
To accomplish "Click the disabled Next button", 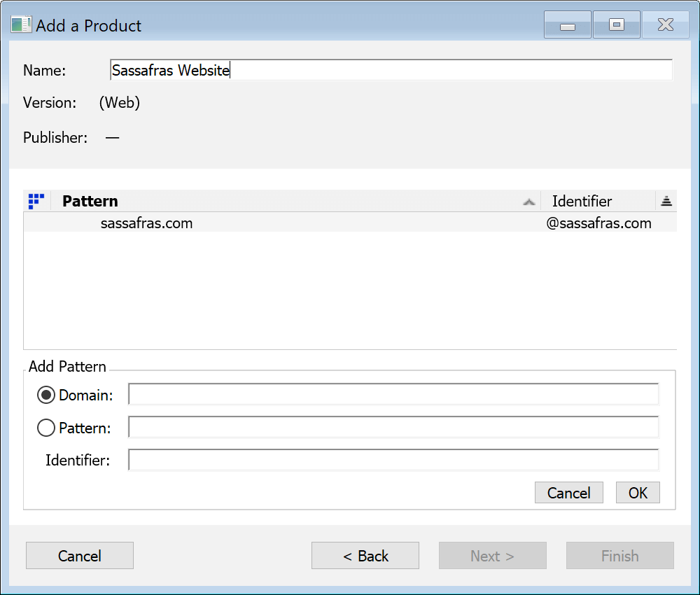I will pyautogui.click(x=492, y=555).
